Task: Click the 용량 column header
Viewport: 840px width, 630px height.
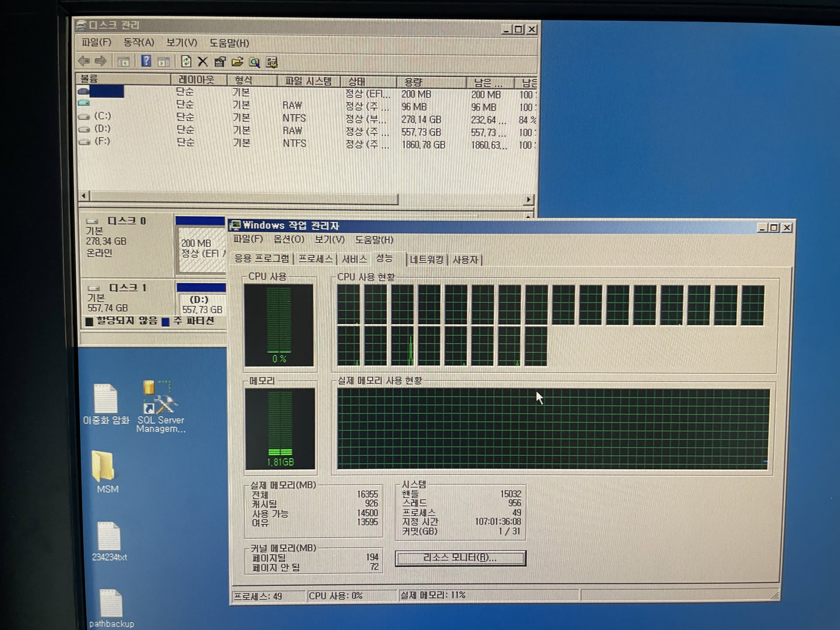Action: 413,82
